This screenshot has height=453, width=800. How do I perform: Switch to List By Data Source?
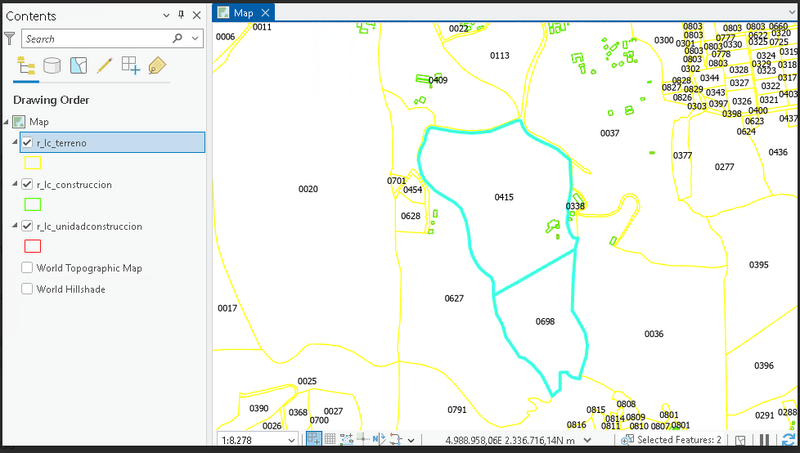52,66
